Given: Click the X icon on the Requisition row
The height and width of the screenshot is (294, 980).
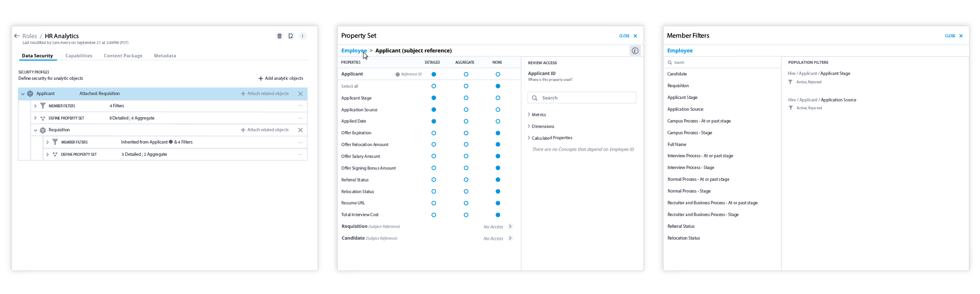Looking at the screenshot, I should (300, 130).
